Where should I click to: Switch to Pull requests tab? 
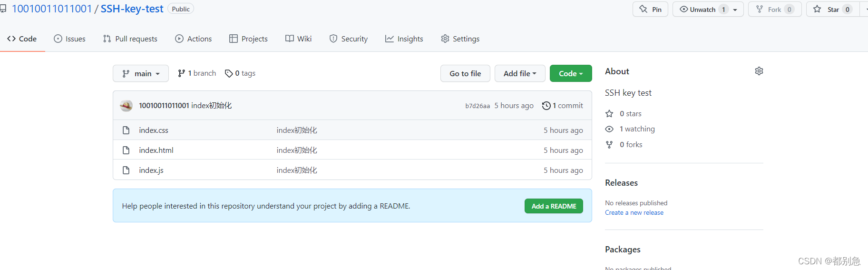130,39
